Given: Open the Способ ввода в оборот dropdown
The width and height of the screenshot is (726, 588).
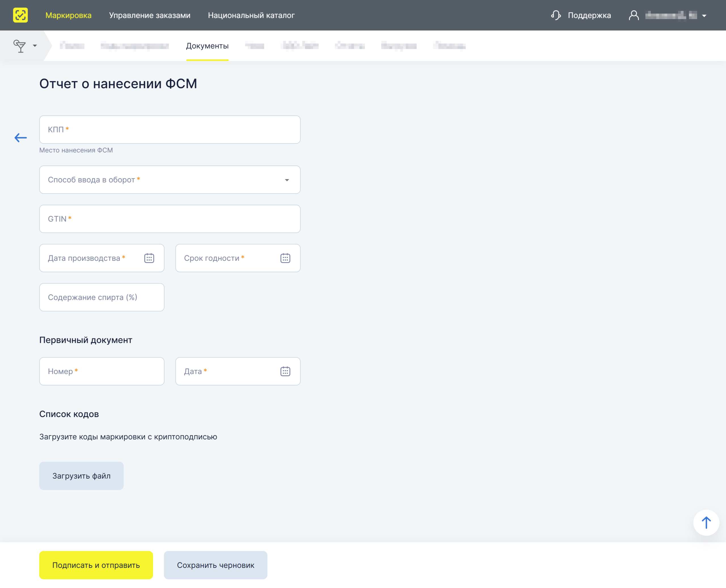Looking at the screenshot, I should point(170,179).
